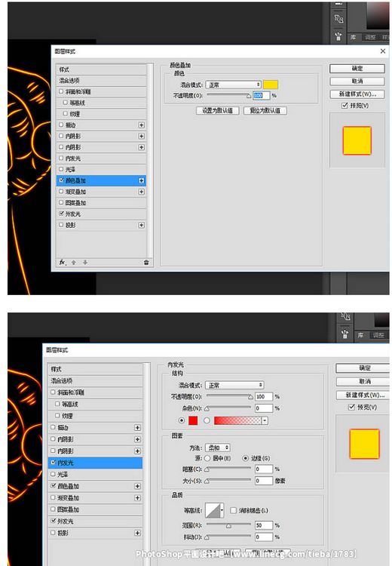Click 取消 button in Color Overlay dialog
Viewport: 392px width, 566px height.
coord(357,82)
